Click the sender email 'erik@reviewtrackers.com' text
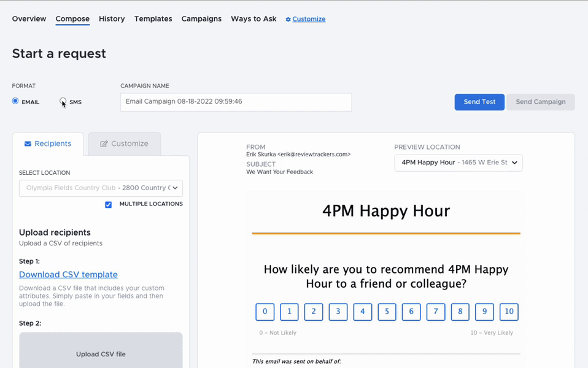This screenshot has height=368, width=588. 314,155
